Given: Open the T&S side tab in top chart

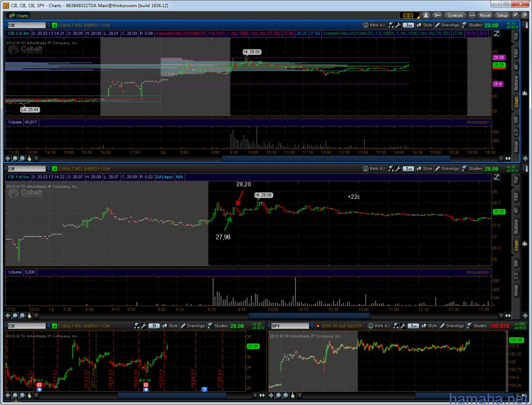Looking at the screenshot, I should (x=516, y=53).
